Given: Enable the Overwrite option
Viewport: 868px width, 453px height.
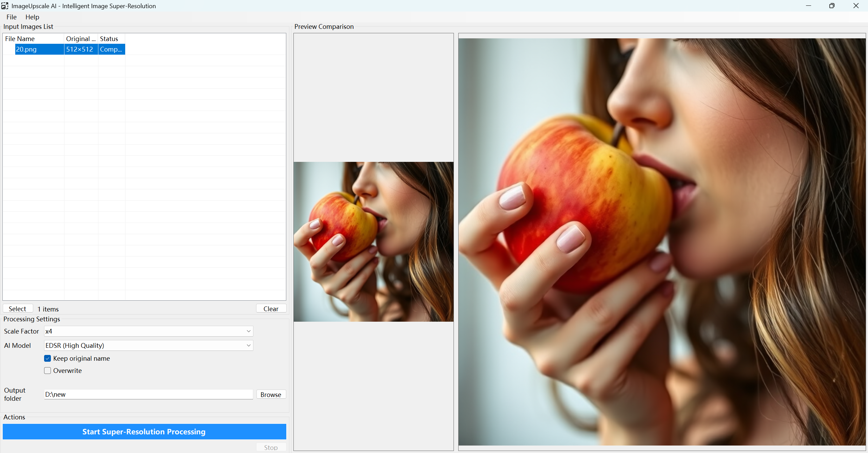Looking at the screenshot, I should pos(47,371).
